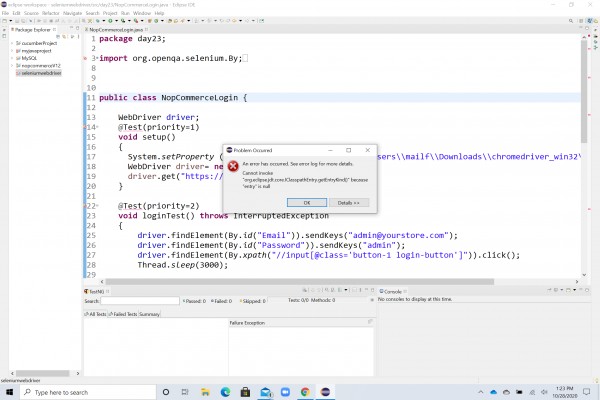Open the Source menu
The image size is (600, 400).
coord(31,13)
